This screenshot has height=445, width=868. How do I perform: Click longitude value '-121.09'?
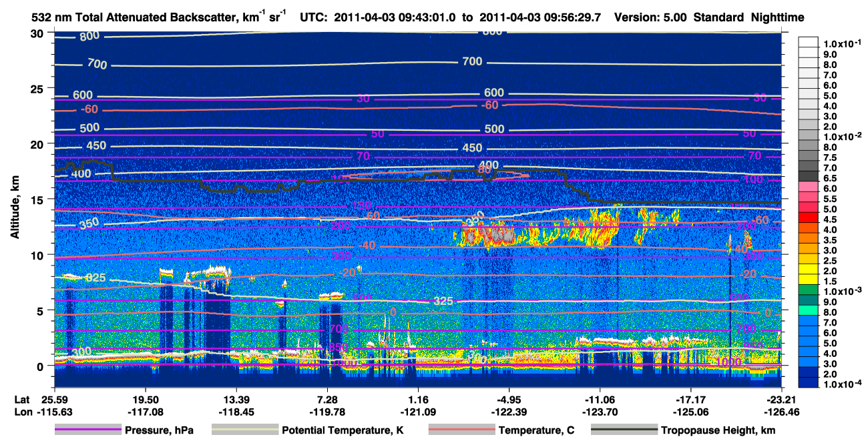pyautogui.click(x=418, y=411)
